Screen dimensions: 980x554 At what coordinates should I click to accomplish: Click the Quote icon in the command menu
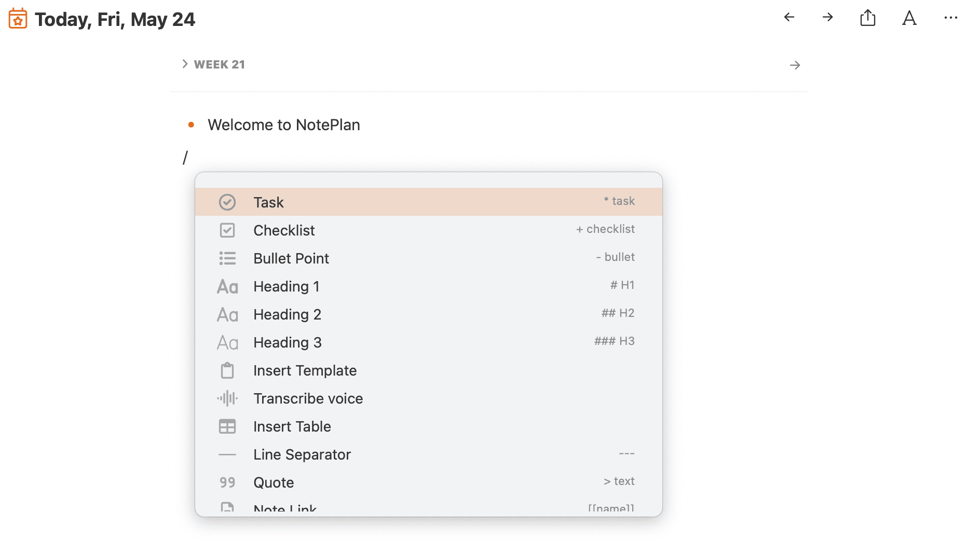click(x=227, y=482)
